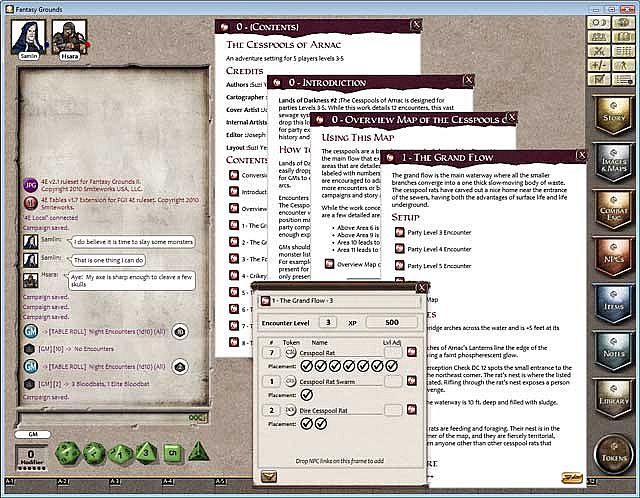Roll the green d12 die
Screen dimensions: 640x498
pyautogui.click(x=94, y=453)
